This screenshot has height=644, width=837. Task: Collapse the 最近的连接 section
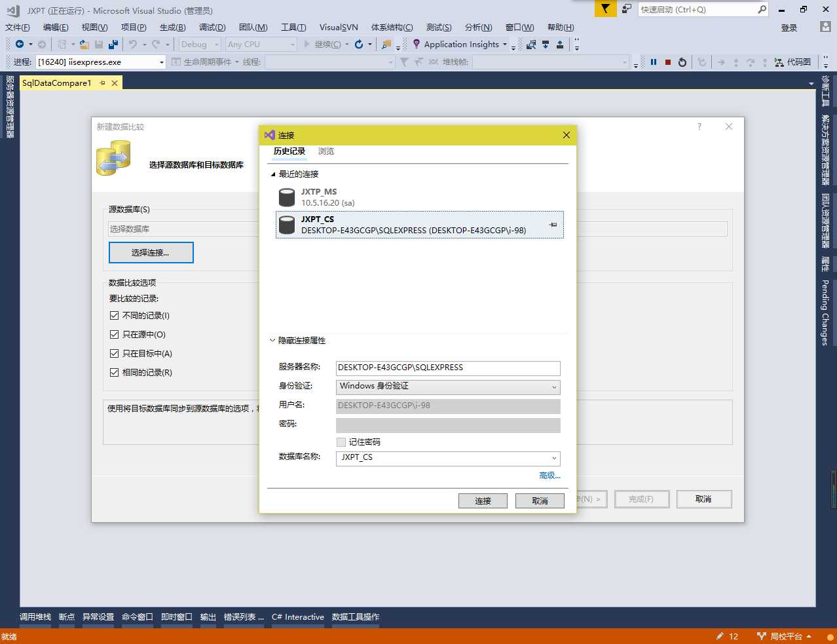[x=273, y=174]
